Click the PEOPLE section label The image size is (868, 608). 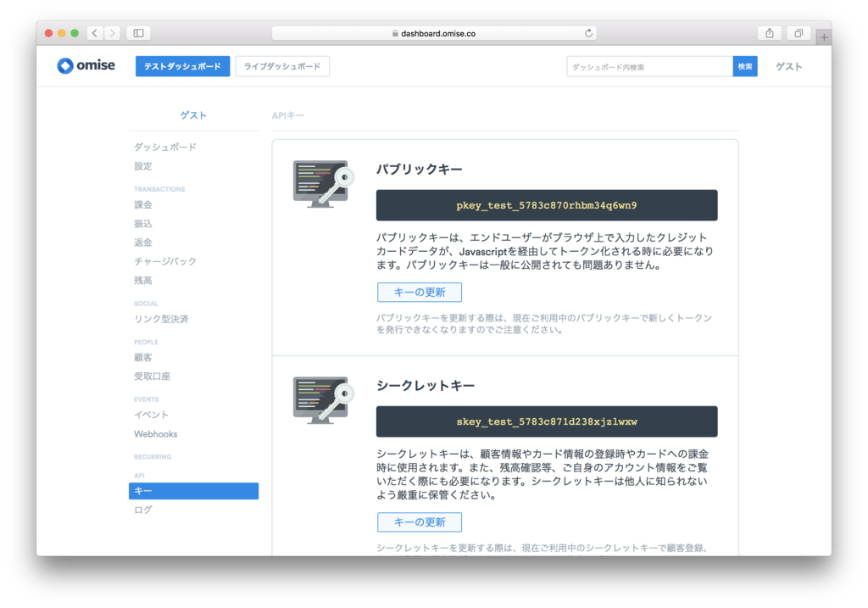(x=146, y=343)
